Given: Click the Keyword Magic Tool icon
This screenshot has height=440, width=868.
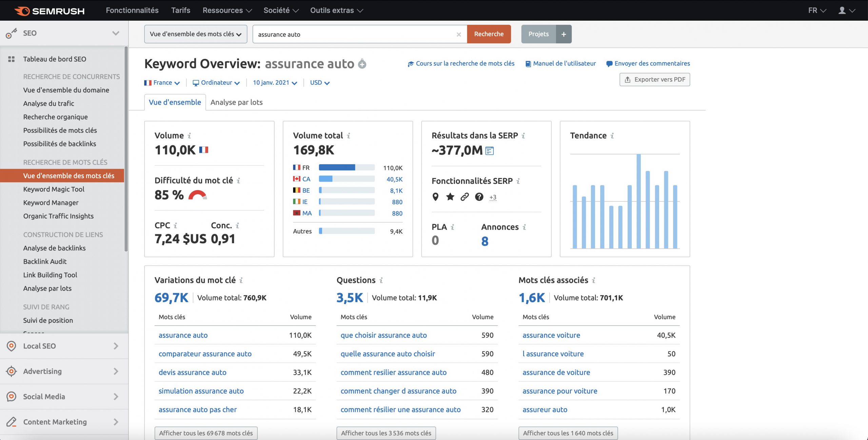Looking at the screenshot, I should click(53, 189).
